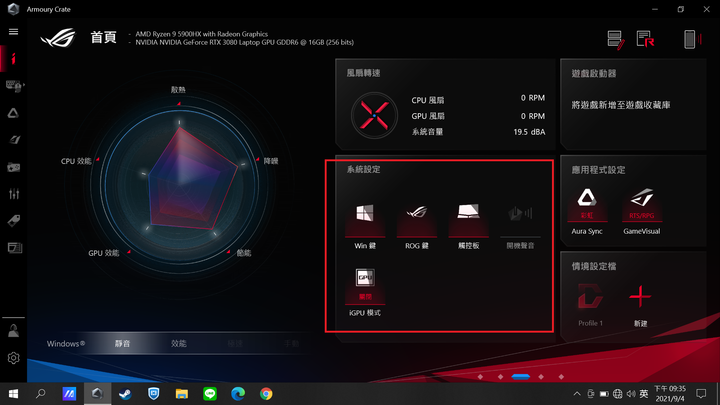Image resolution: width=720 pixels, height=405 pixels.
Task: Open the Device keyboard-mouse sidebar icon
Action: pos(13,86)
